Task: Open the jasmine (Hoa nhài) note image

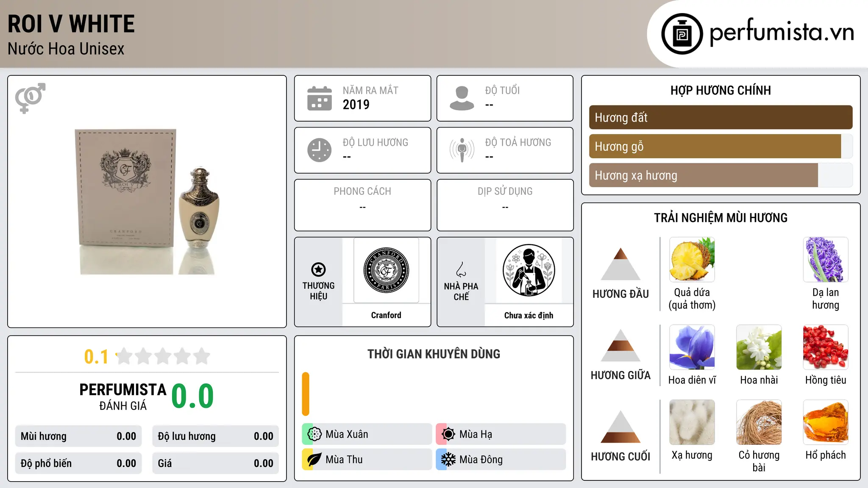Action: pos(759,347)
